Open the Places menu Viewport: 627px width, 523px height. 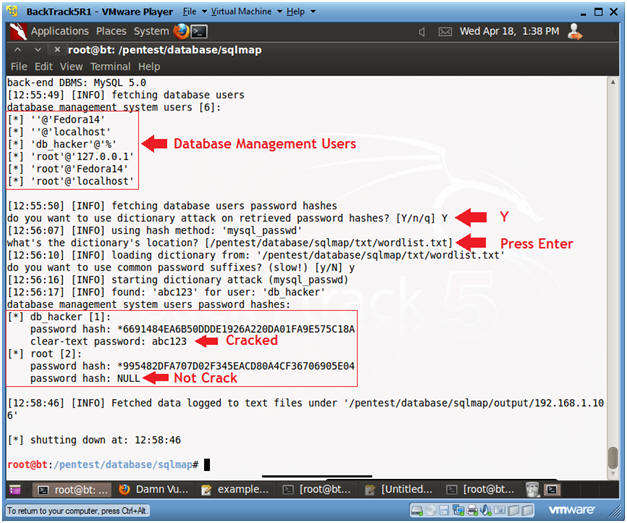pyautogui.click(x=111, y=31)
